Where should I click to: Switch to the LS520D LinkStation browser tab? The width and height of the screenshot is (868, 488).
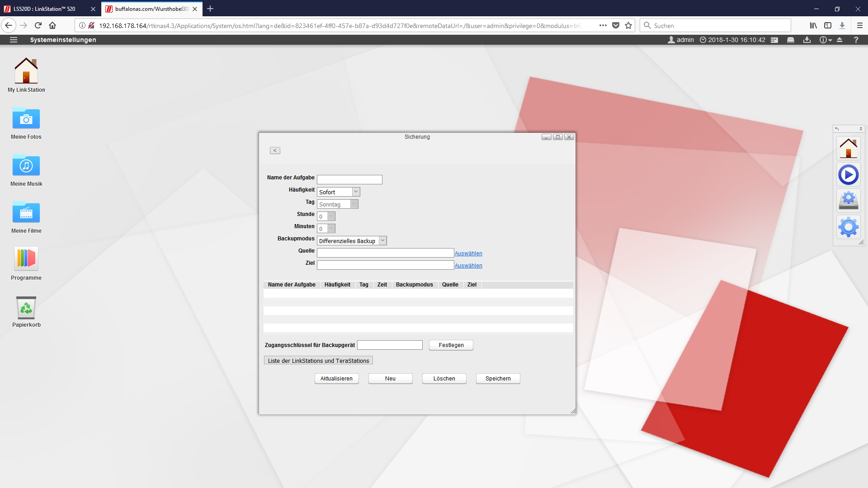[45, 9]
